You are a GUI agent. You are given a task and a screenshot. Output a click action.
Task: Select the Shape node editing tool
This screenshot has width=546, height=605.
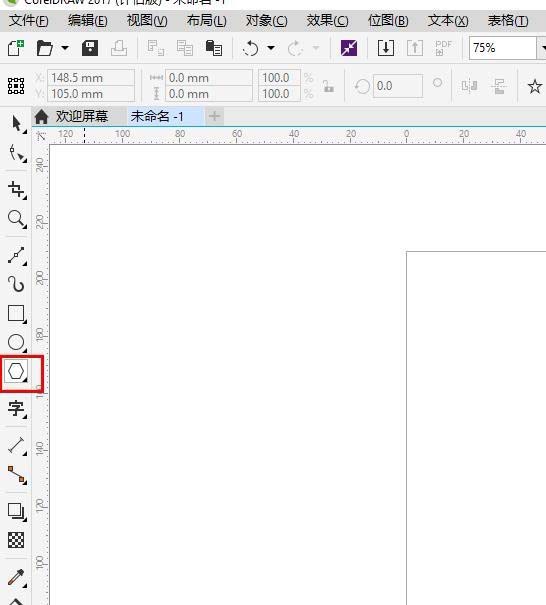click(x=17, y=153)
